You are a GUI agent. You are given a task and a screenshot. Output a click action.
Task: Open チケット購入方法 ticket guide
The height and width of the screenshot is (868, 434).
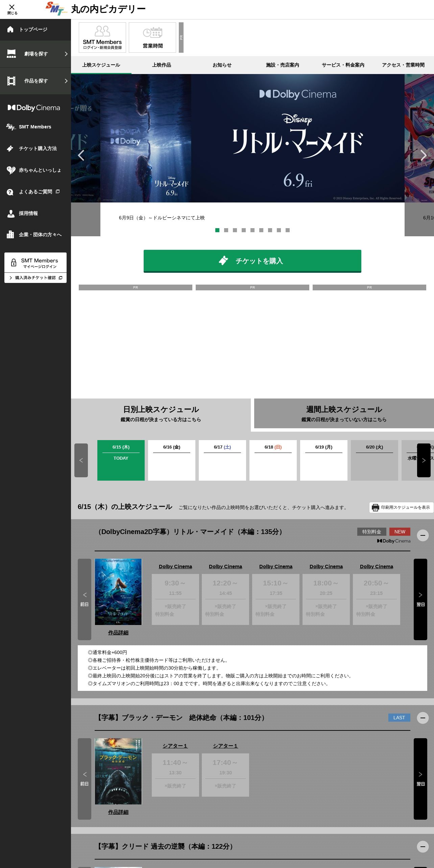point(35,148)
